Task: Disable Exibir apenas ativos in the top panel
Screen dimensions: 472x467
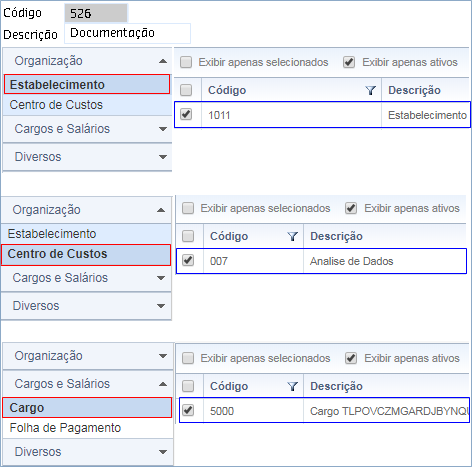Action: tap(349, 62)
